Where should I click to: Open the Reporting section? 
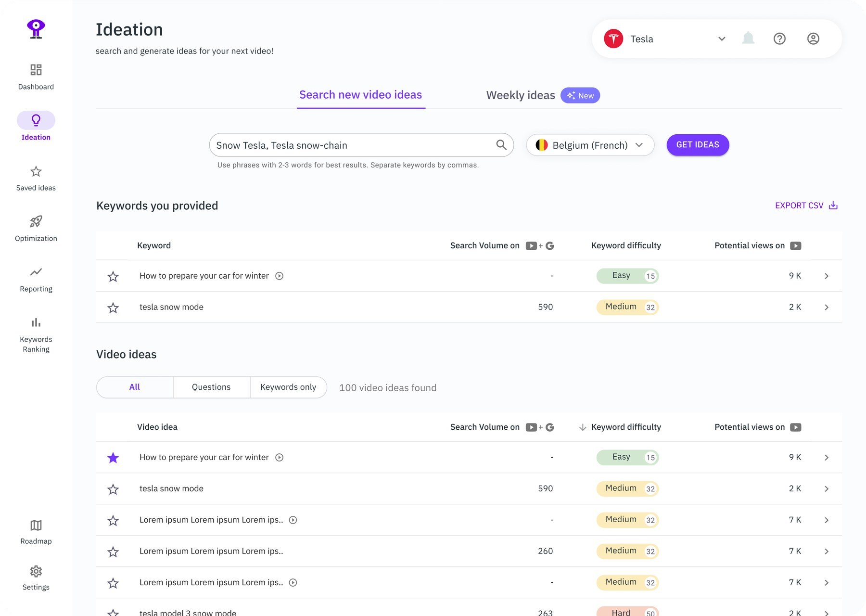click(36, 279)
